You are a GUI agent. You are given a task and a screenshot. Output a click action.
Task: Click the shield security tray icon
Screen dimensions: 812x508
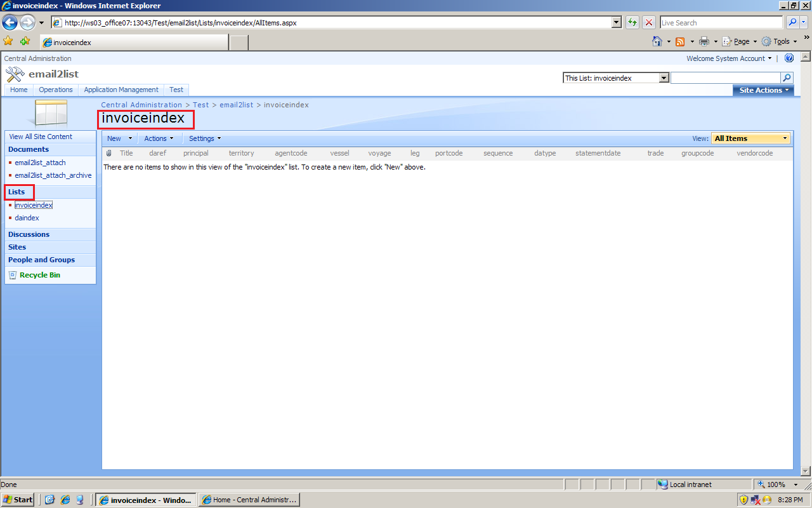click(743, 500)
